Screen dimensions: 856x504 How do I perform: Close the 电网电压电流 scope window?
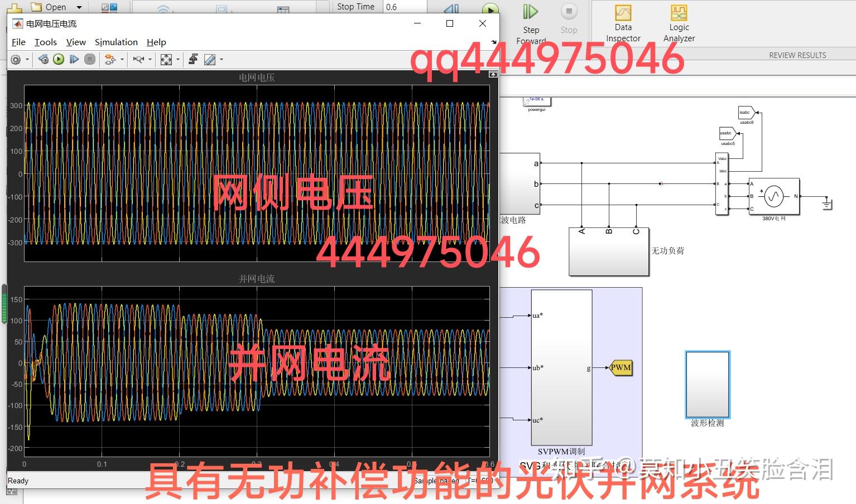[x=483, y=23]
